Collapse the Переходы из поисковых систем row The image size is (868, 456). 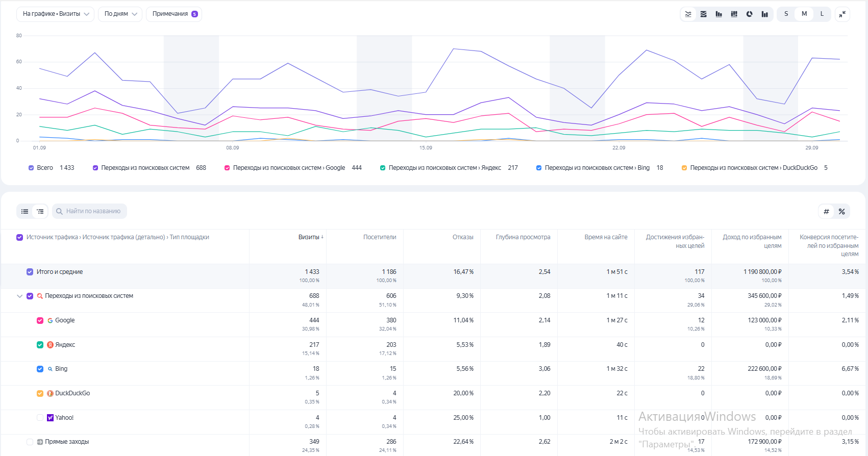click(x=19, y=296)
